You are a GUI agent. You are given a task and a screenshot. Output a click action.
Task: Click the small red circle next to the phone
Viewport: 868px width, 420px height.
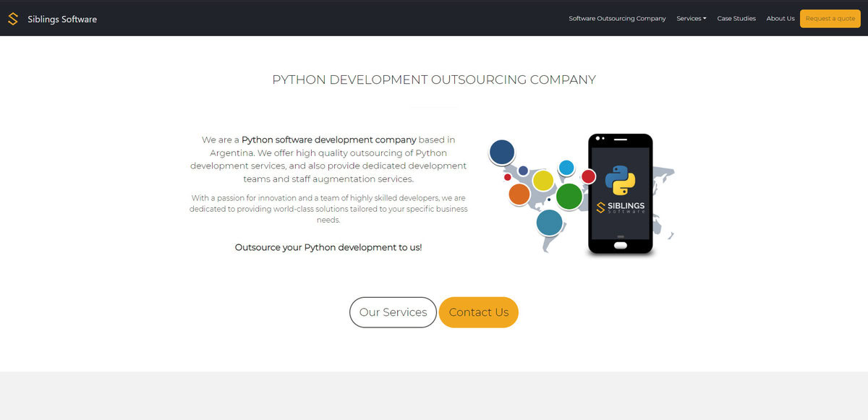pyautogui.click(x=588, y=178)
